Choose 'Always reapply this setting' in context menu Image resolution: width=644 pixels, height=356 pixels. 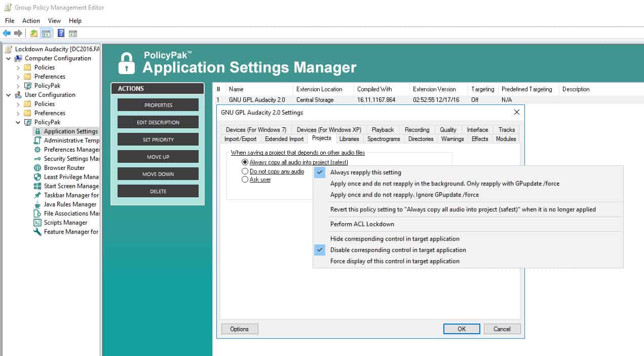point(468,172)
